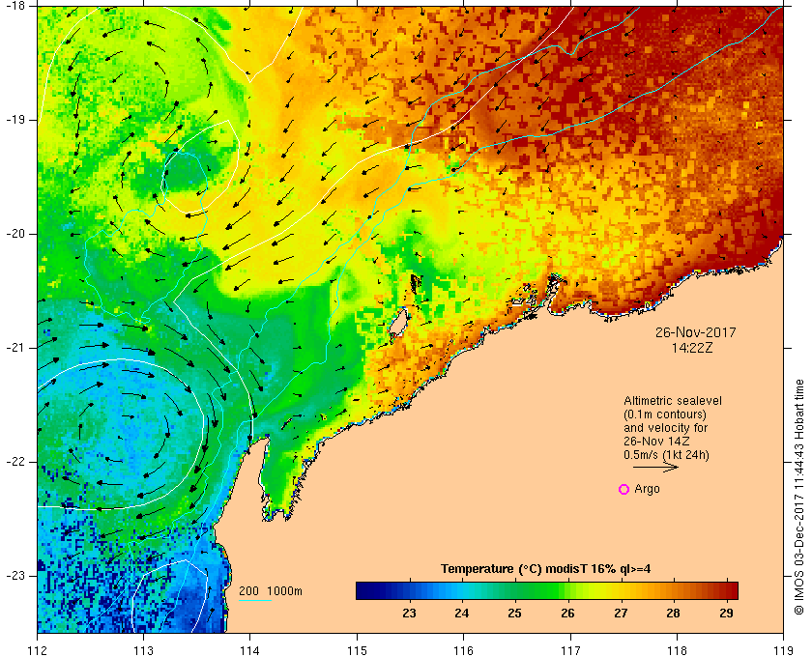The height and width of the screenshot is (657, 812).
Task: Click the white island outline near 115.4, -20.8
Action: [398, 322]
